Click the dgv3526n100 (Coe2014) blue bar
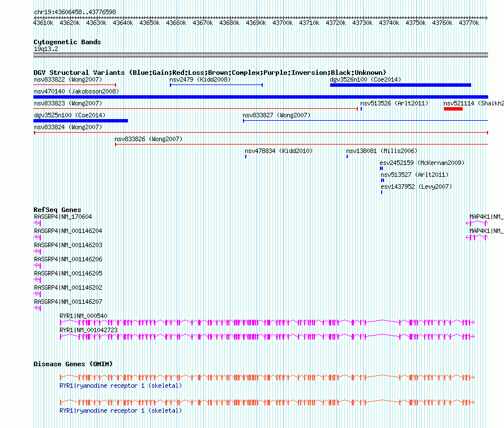 400,85
